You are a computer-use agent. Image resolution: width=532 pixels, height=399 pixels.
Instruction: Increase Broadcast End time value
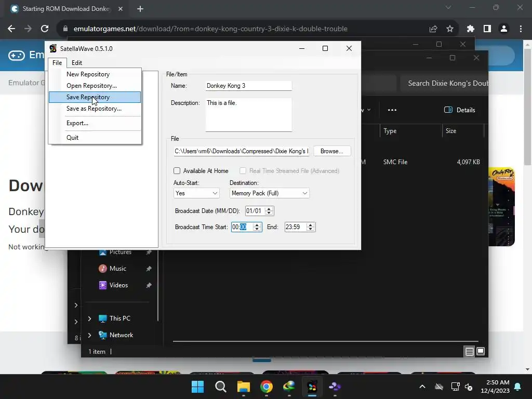(x=311, y=225)
